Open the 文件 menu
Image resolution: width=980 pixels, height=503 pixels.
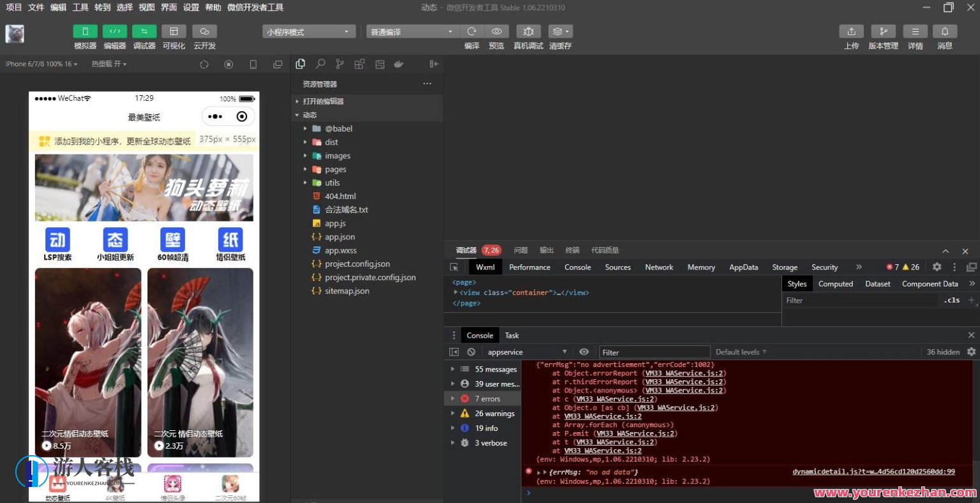click(36, 7)
